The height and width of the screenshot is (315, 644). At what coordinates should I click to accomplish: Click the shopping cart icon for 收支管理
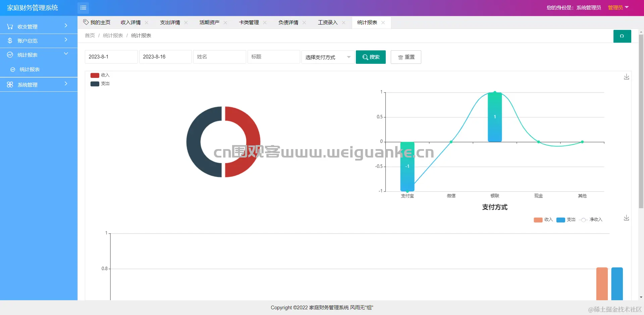[x=10, y=27]
